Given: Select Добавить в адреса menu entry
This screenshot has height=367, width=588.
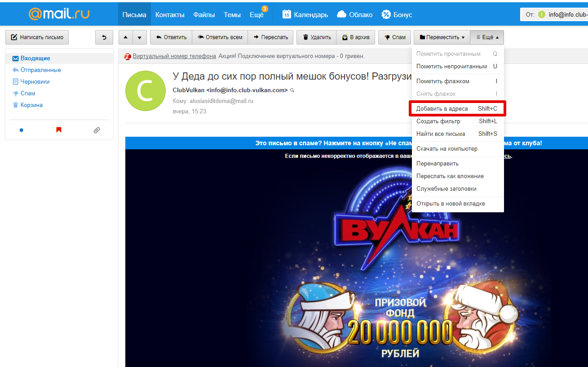Looking at the screenshot, I should click(458, 109).
